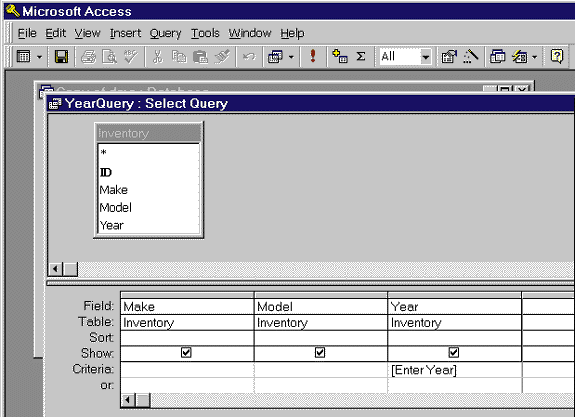Click the Year column selector bar

[x=455, y=295]
